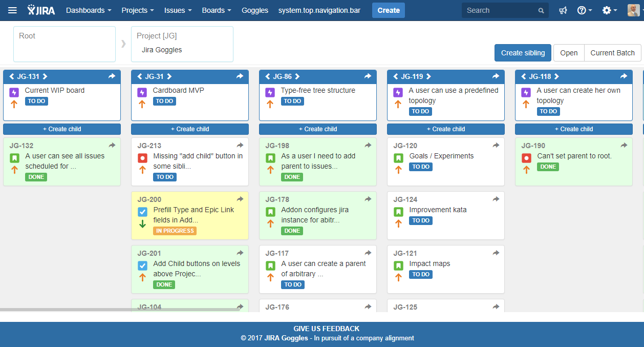Click Create sibling button
Viewport: 644px width, 347px height.
pyautogui.click(x=523, y=53)
